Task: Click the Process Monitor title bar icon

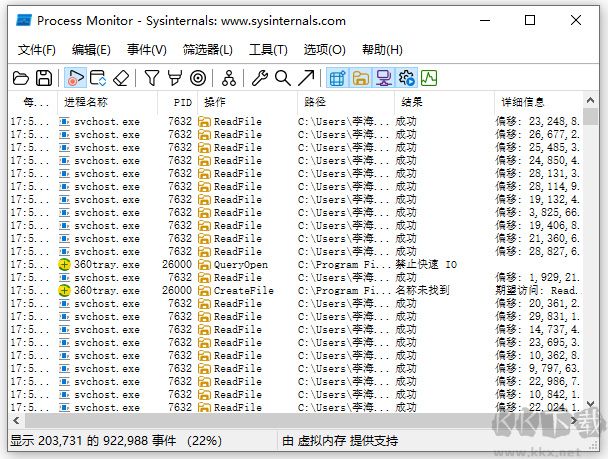Action: coord(24,20)
